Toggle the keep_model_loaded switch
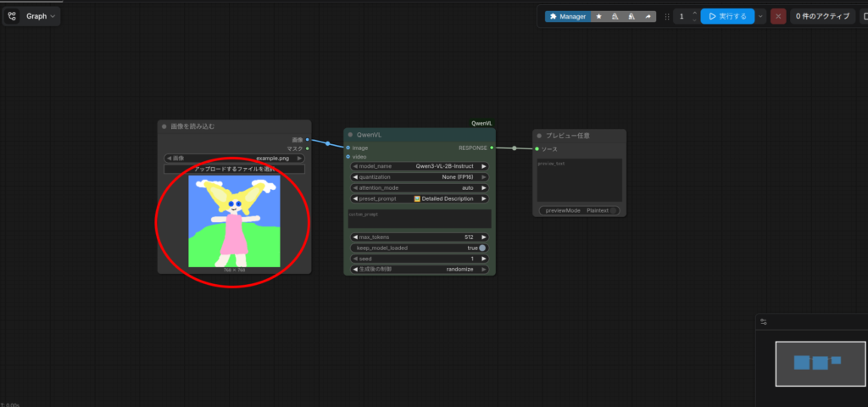 click(x=481, y=248)
